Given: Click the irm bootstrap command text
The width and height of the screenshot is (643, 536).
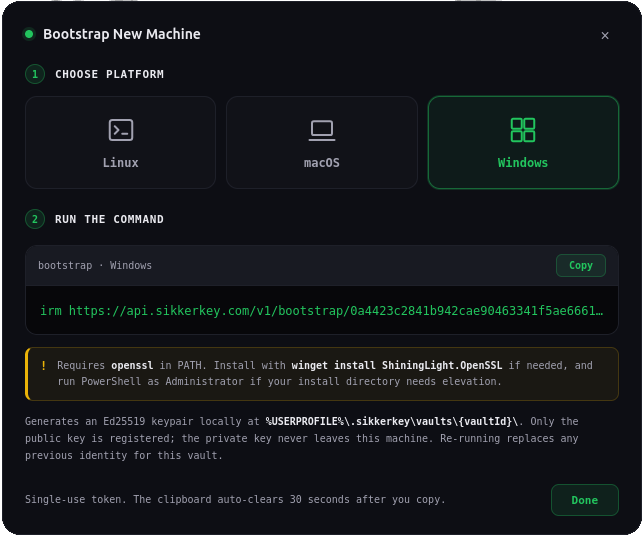Looking at the screenshot, I should [322, 310].
